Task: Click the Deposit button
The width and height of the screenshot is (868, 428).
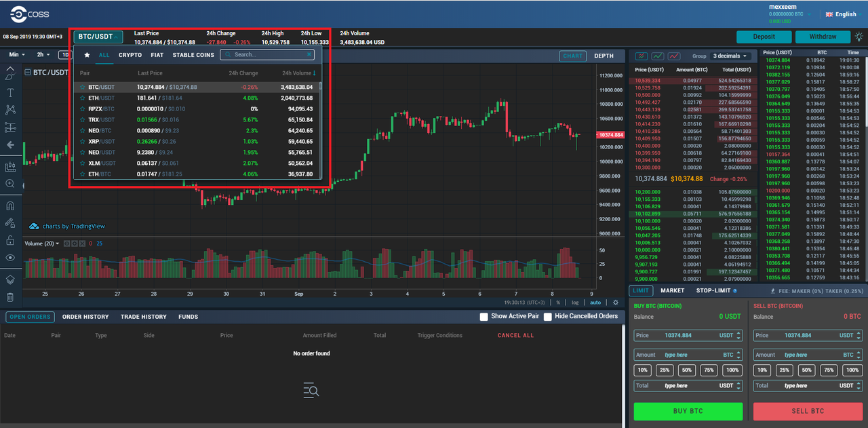Action: pyautogui.click(x=764, y=37)
